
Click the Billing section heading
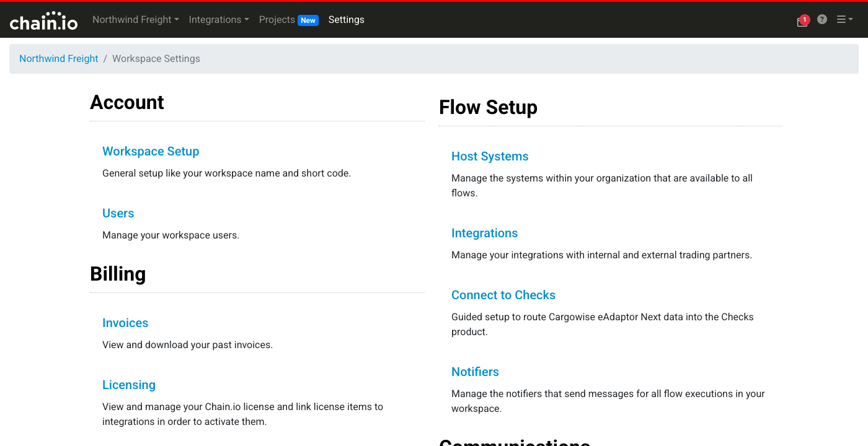[x=118, y=274]
